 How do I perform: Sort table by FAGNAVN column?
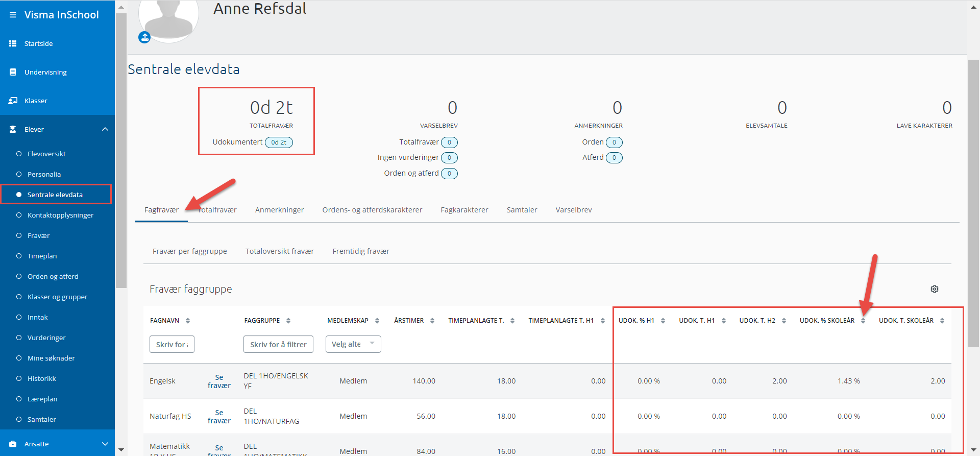pyautogui.click(x=188, y=321)
